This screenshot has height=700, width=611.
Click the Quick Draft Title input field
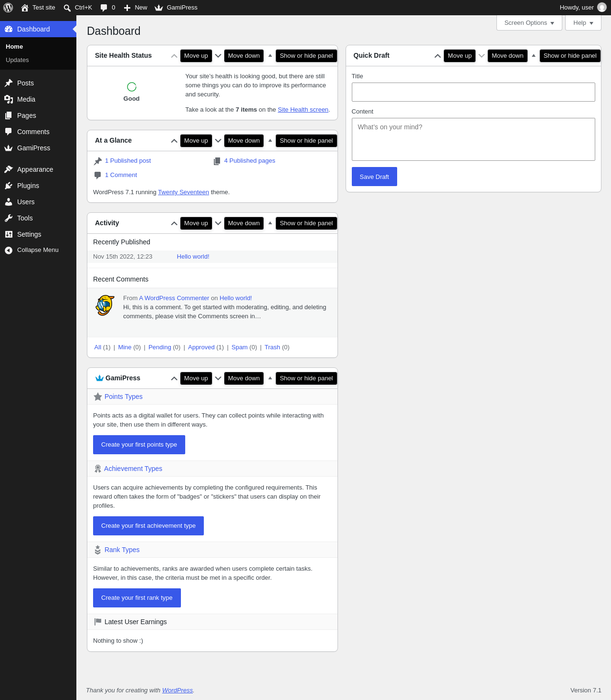coord(474,92)
